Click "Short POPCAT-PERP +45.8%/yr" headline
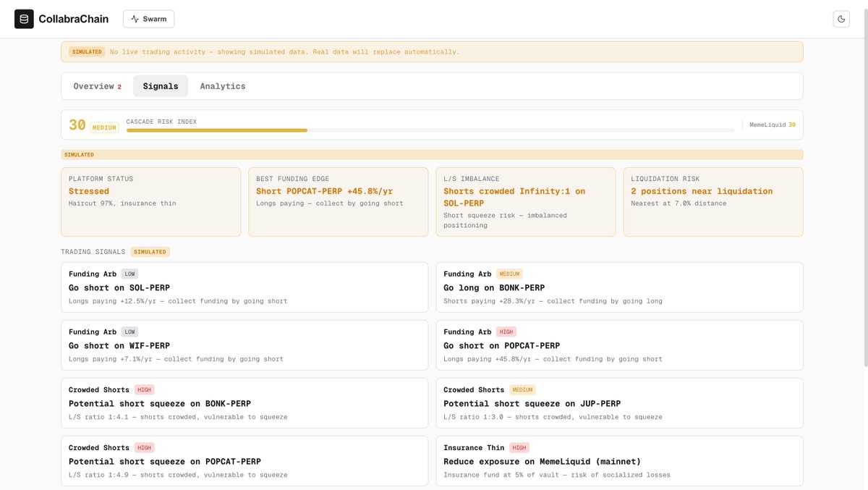Image resolution: width=868 pixels, height=490 pixels. (x=323, y=191)
